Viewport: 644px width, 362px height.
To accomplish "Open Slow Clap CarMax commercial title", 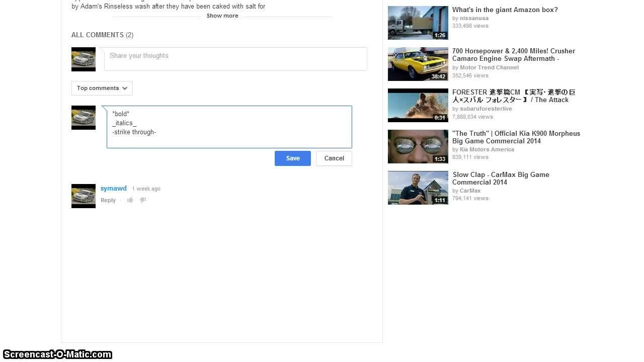I will (501, 178).
